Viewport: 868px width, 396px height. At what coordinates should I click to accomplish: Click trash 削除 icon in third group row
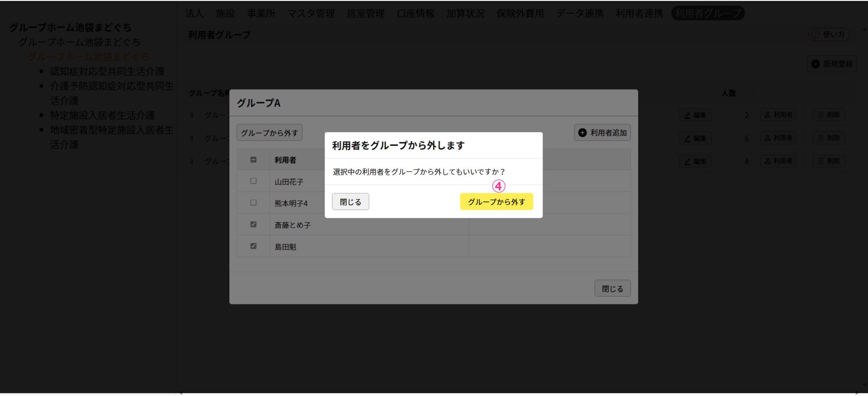point(821,161)
